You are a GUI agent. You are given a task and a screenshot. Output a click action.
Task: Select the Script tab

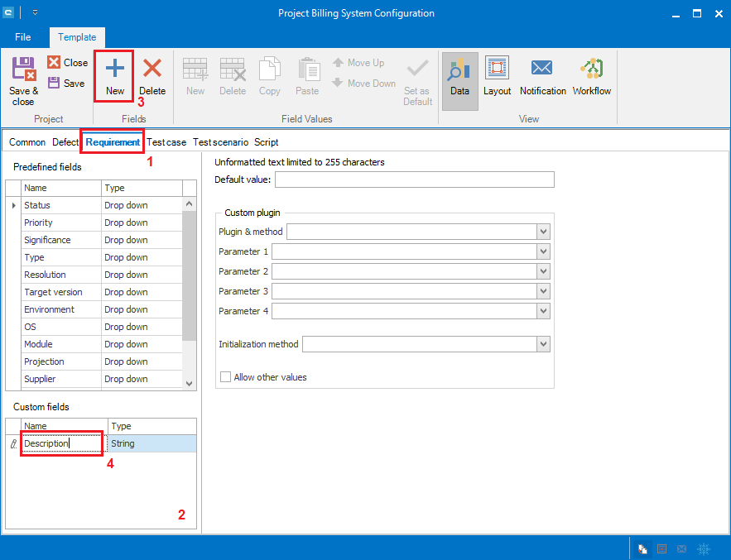(x=266, y=142)
